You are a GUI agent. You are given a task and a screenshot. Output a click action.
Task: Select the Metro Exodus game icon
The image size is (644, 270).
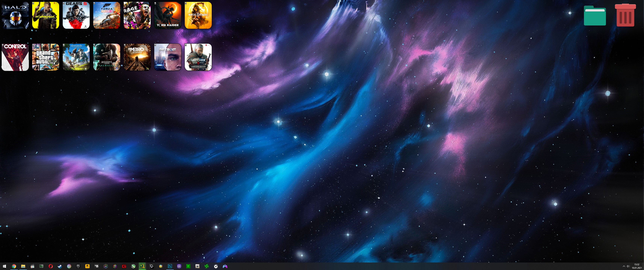point(137,57)
